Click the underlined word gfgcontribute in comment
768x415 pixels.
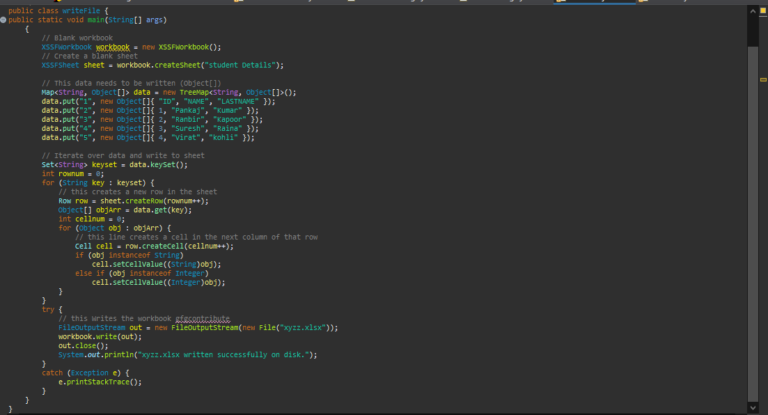pyautogui.click(x=203, y=318)
